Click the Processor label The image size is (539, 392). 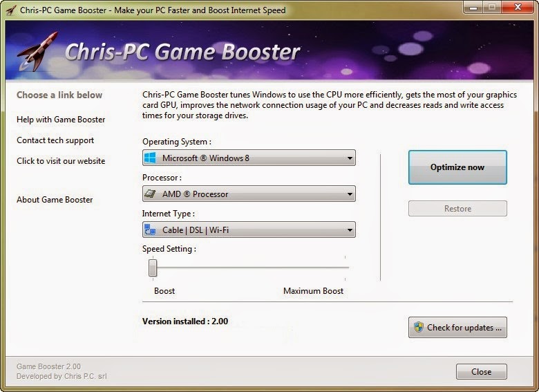(x=162, y=178)
